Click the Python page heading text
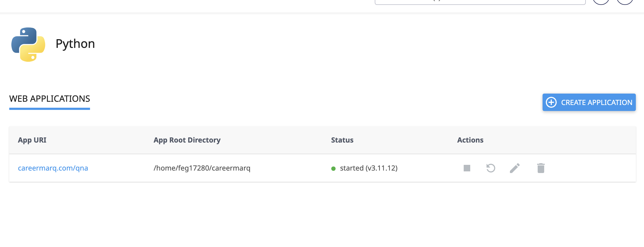This screenshot has width=644, height=247. [75, 44]
